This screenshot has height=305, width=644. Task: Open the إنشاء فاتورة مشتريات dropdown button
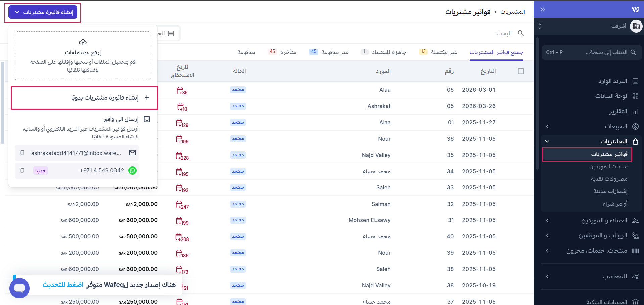pyautogui.click(x=43, y=12)
